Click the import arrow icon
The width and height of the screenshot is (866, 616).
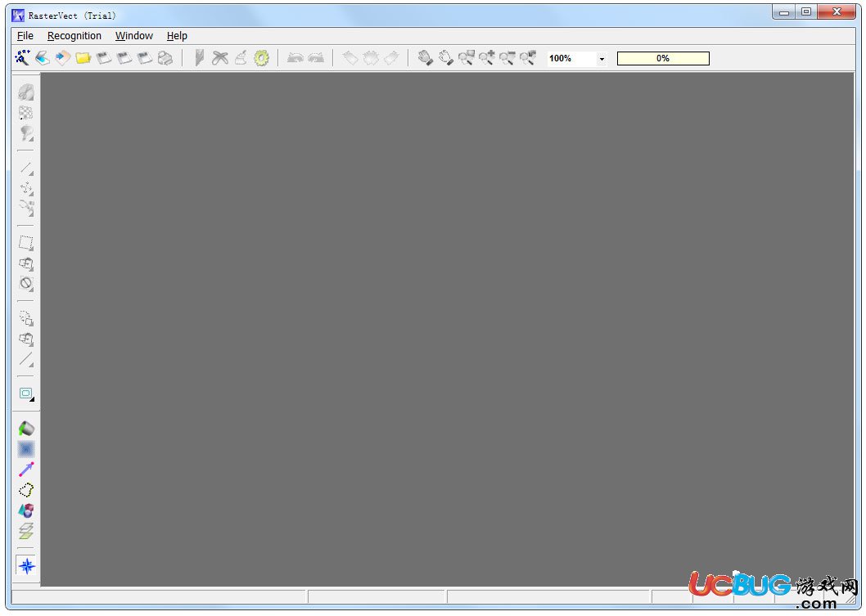click(63, 57)
